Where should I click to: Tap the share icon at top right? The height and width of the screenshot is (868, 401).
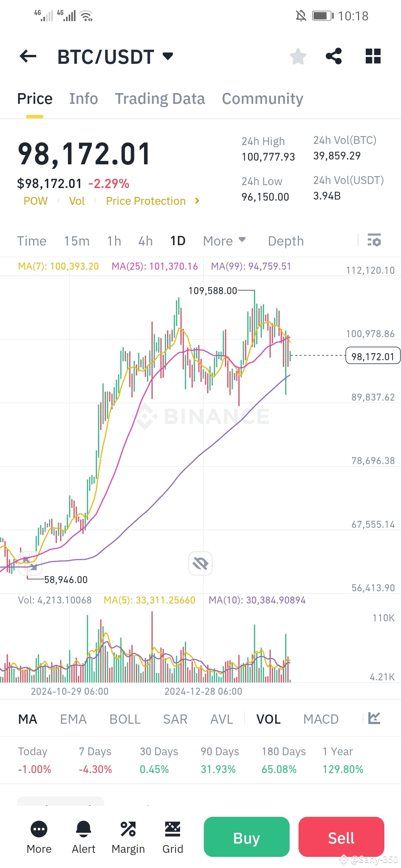click(x=333, y=56)
